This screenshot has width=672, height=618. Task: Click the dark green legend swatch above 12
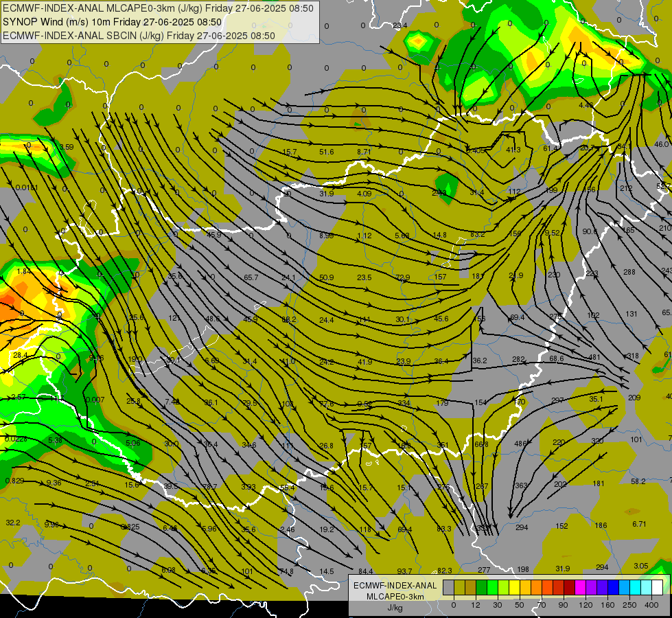tap(482, 588)
